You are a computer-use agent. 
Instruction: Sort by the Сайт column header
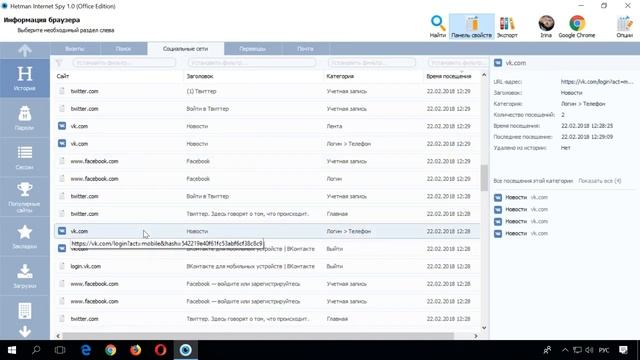point(63,76)
